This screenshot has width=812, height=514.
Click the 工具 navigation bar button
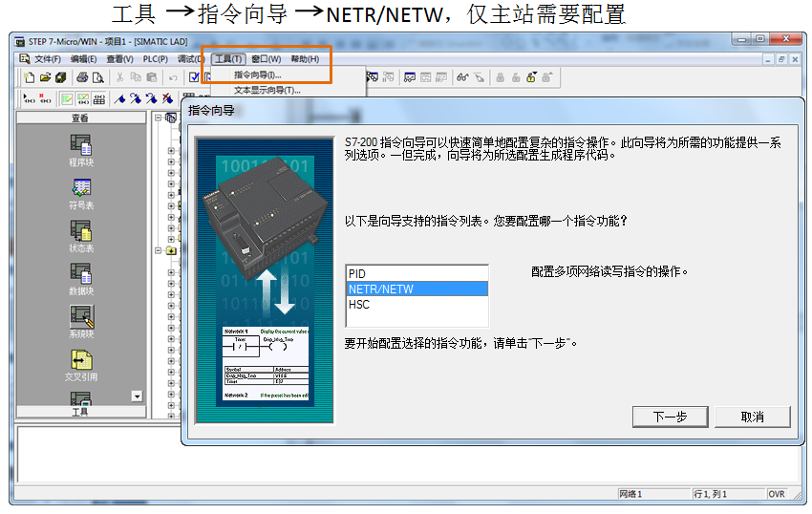[81, 412]
